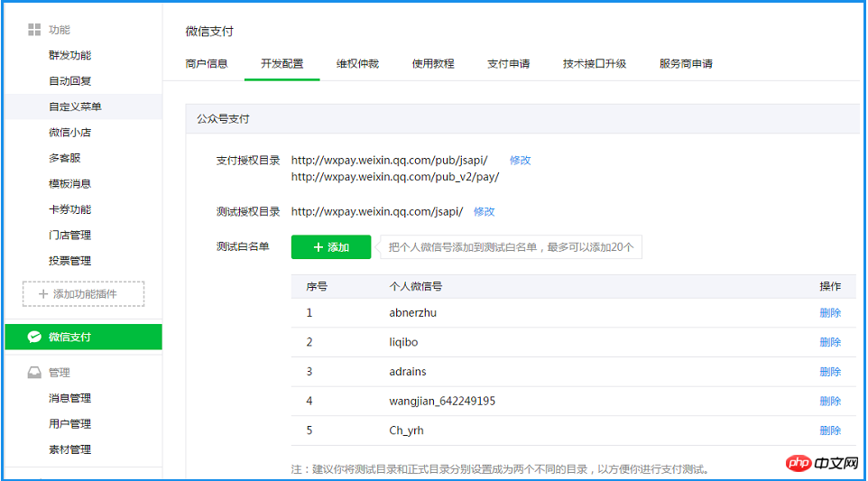Click the pub/jsapi/ authorization URL

coord(389,160)
